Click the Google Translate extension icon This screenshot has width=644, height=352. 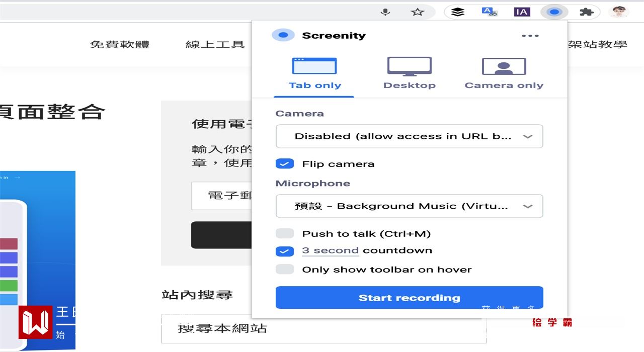[489, 12]
